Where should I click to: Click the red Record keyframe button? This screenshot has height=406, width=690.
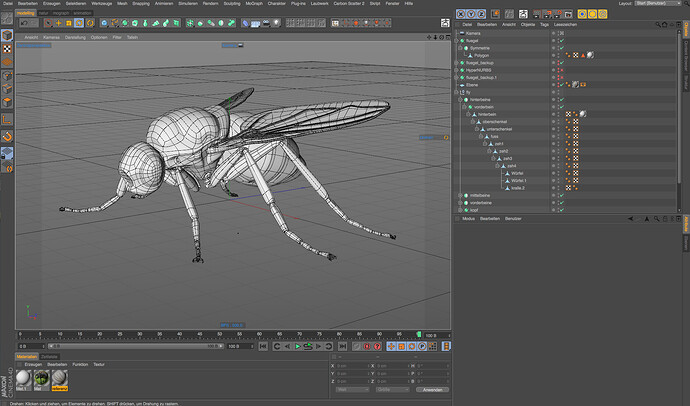(357, 347)
